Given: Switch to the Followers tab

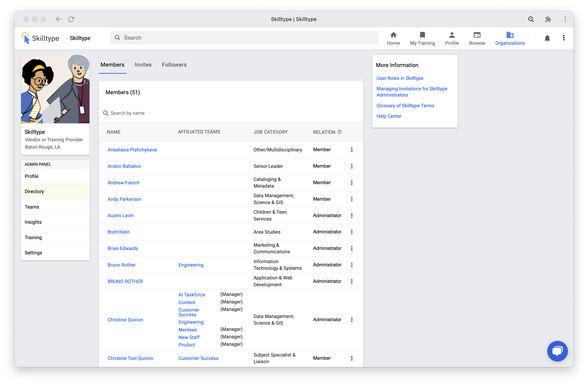Looking at the screenshot, I should 174,65.
